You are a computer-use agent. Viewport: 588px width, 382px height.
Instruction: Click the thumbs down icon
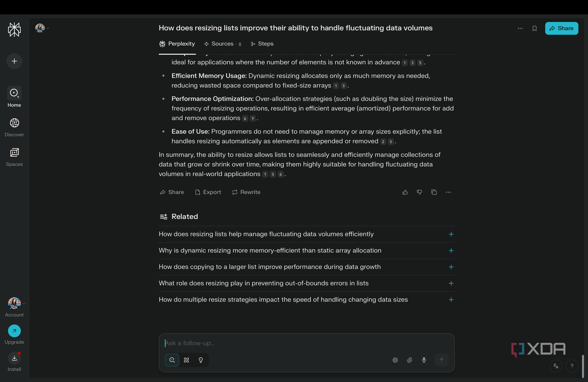[419, 192]
